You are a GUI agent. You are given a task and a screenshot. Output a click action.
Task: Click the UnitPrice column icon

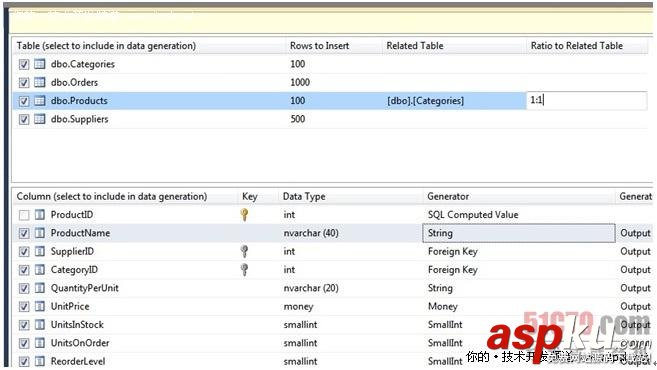pos(40,307)
